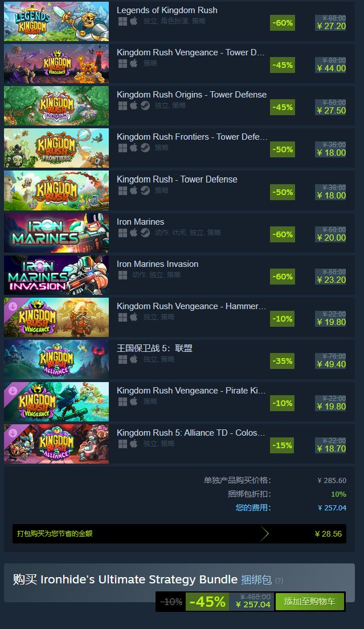Click the Windows icon under Iron Marines Invasion

pos(122,275)
